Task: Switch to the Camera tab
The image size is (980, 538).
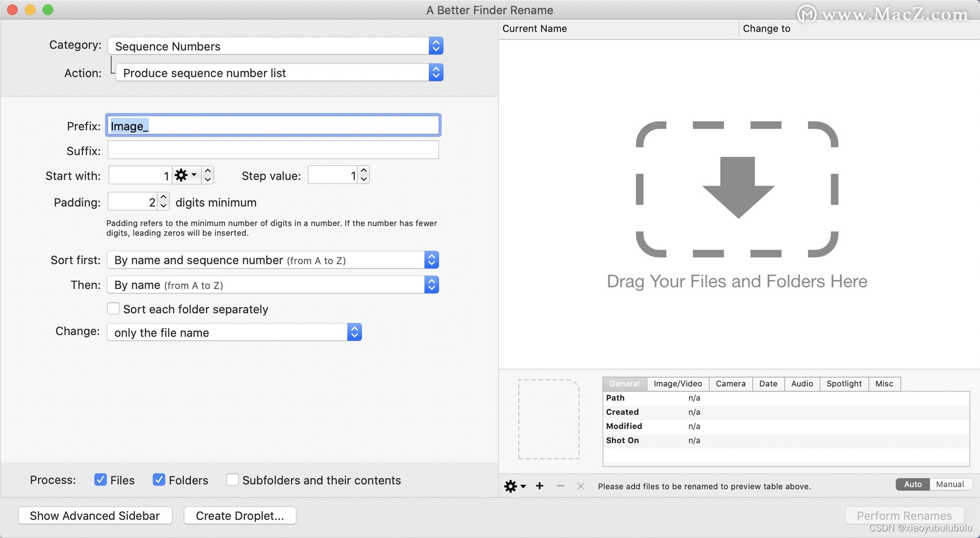Action: (730, 384)
